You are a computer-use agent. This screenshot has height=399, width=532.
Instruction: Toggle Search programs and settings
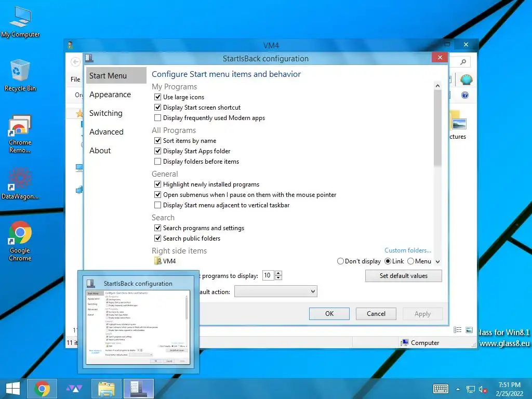[x=157, y=228]
